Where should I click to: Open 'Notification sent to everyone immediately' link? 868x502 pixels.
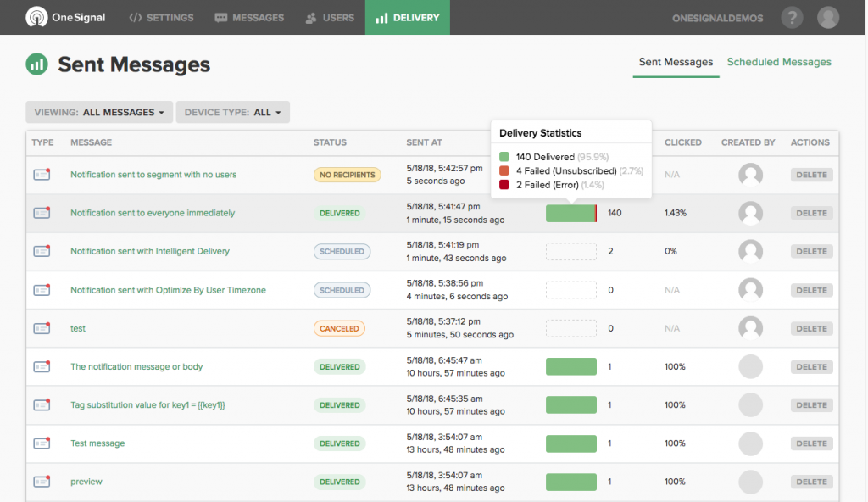click(153, 213)
